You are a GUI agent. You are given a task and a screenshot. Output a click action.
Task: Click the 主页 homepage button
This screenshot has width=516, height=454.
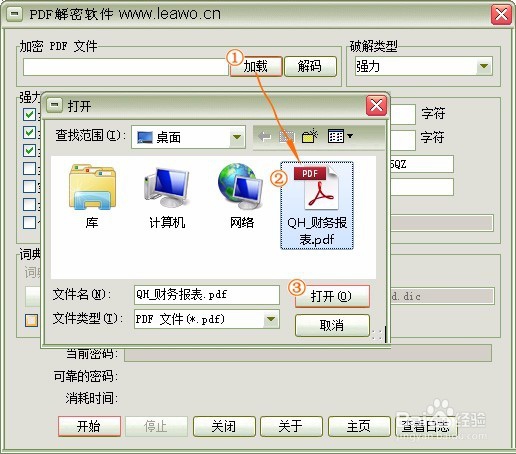359,426
